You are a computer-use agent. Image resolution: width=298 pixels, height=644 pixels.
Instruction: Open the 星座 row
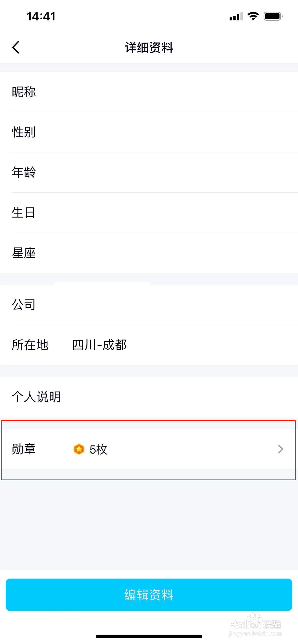tap(149, 253)
